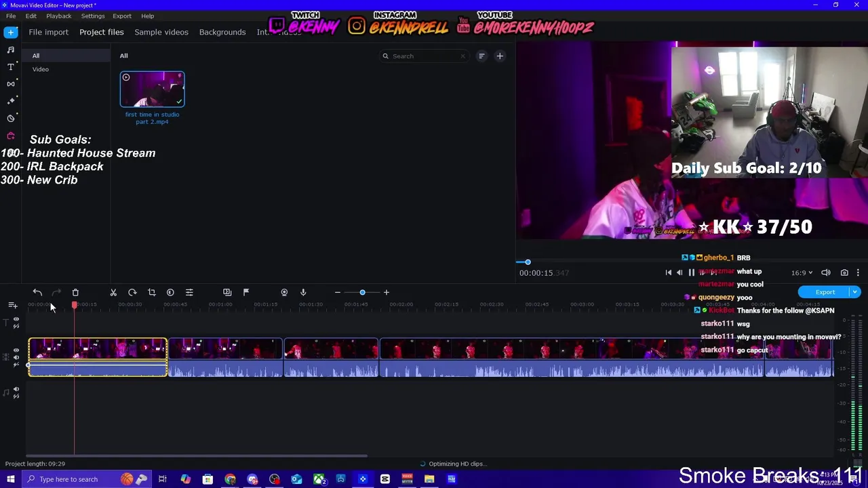Open the Edit menu
Viewport: 868px width, 488px height.
click(31, 16)
